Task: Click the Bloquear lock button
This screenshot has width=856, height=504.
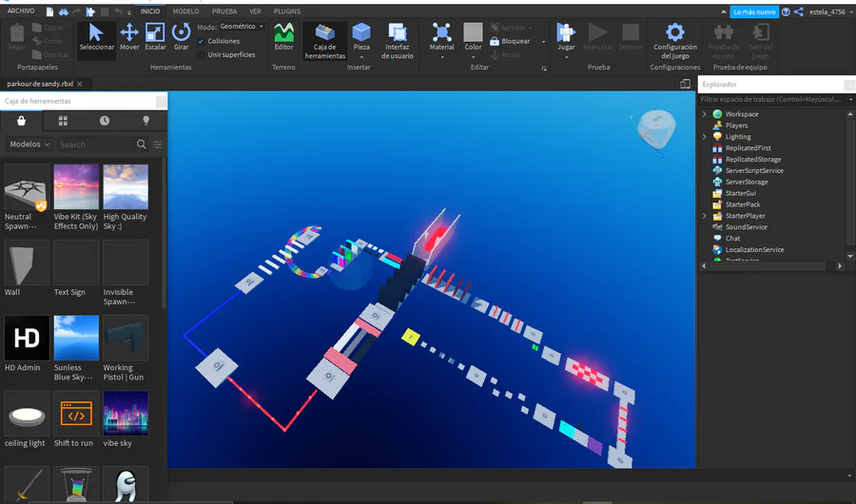Action: pos(510,41)
